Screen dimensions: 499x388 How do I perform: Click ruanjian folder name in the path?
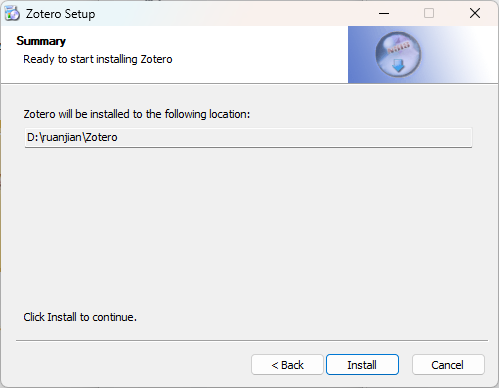tap(61, 137)
